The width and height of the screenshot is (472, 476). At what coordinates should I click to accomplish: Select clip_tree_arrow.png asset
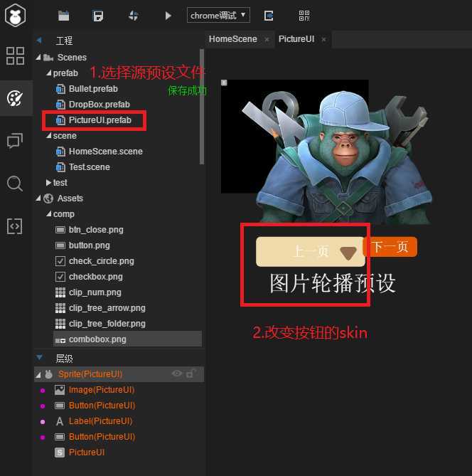tap(107, 308)
